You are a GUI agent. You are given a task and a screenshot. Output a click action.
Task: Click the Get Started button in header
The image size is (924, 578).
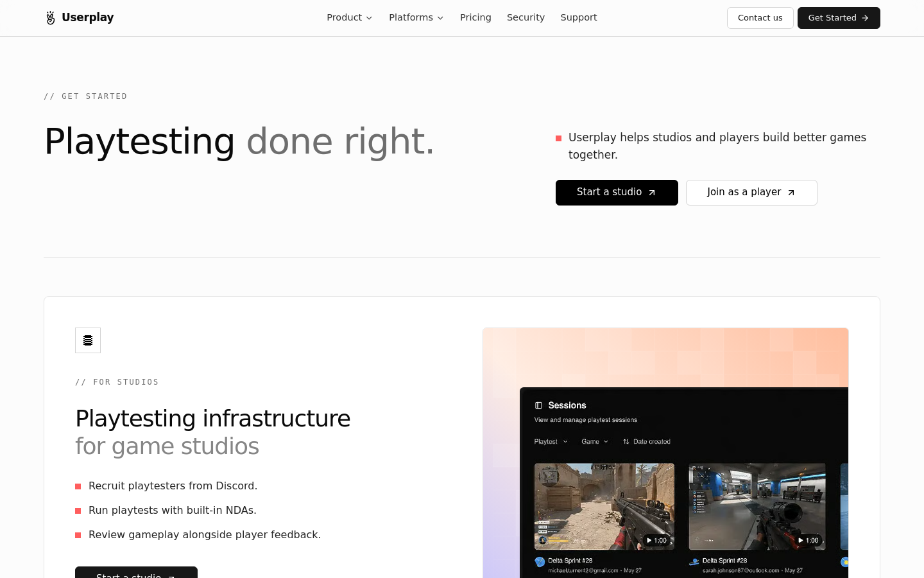point(839,18)
